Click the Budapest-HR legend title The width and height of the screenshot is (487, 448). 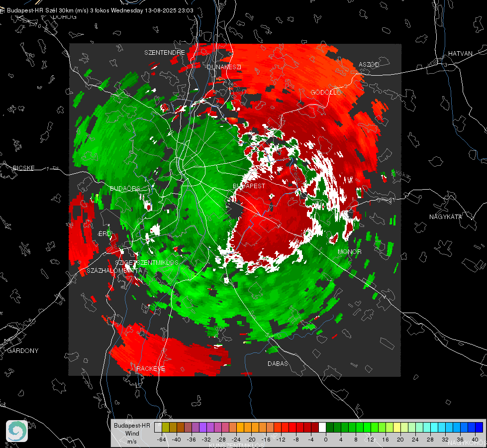point(132,426)
